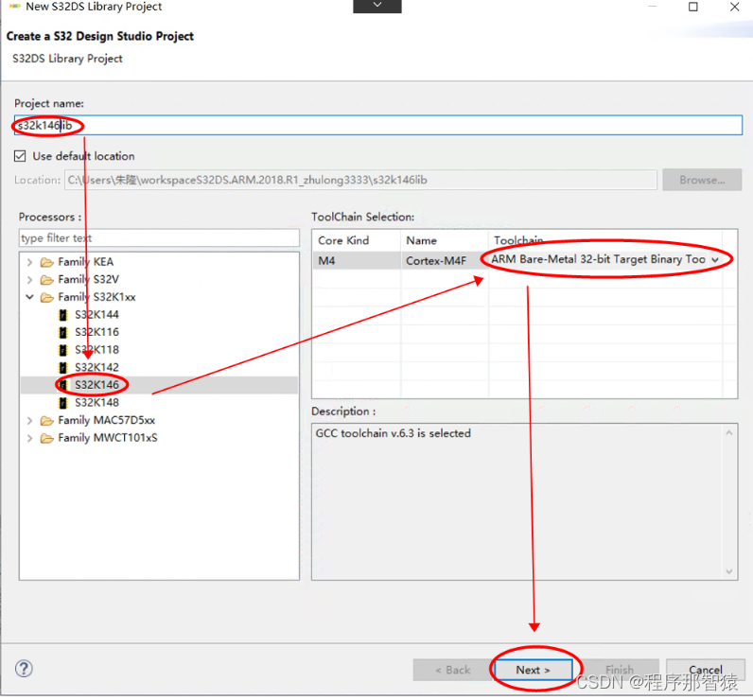Click the S32K148 chip icon
This screenshot has height=700, width=753.
[x=63, y=403]
